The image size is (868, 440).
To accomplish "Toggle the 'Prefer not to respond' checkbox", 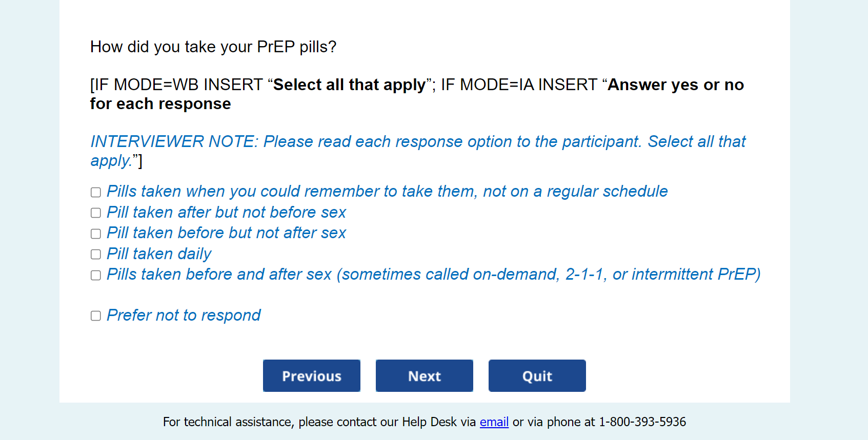I will (x=96, y=316).
